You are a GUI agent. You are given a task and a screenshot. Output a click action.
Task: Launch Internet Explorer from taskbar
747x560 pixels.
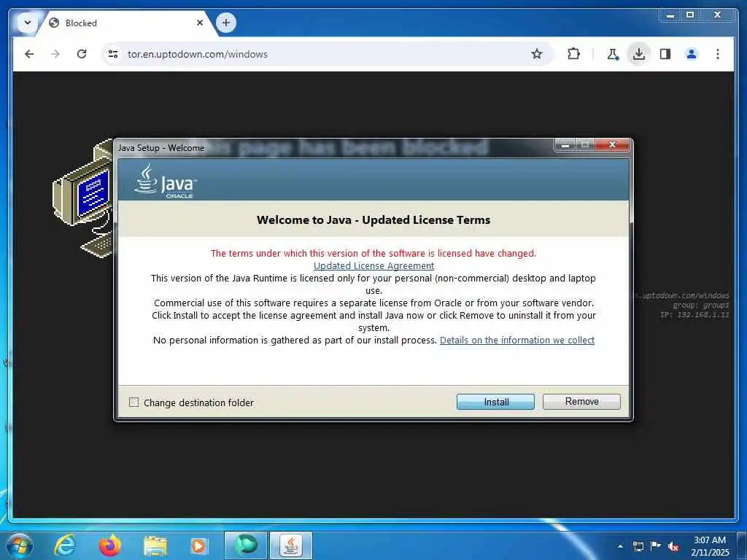65,545
